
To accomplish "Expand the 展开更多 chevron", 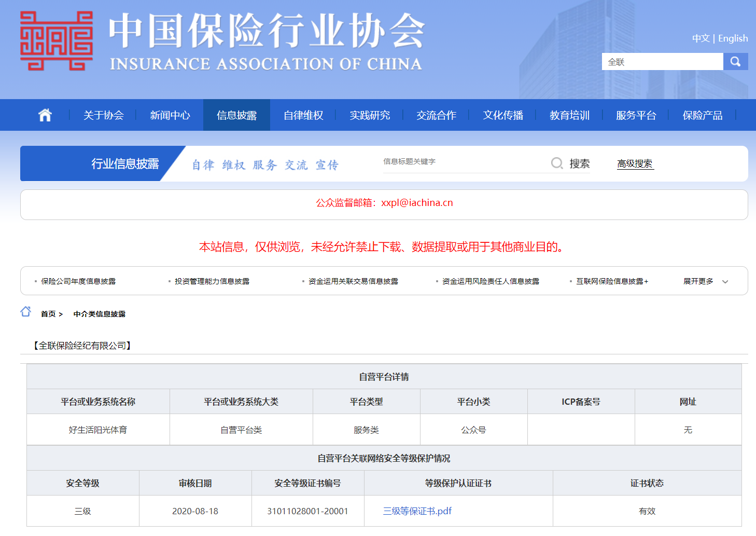I will coord(725,282).
